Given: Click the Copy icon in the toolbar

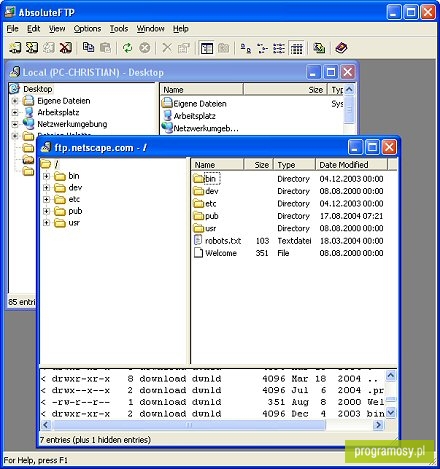Looking at the screenshot, I should coord(88,48).
